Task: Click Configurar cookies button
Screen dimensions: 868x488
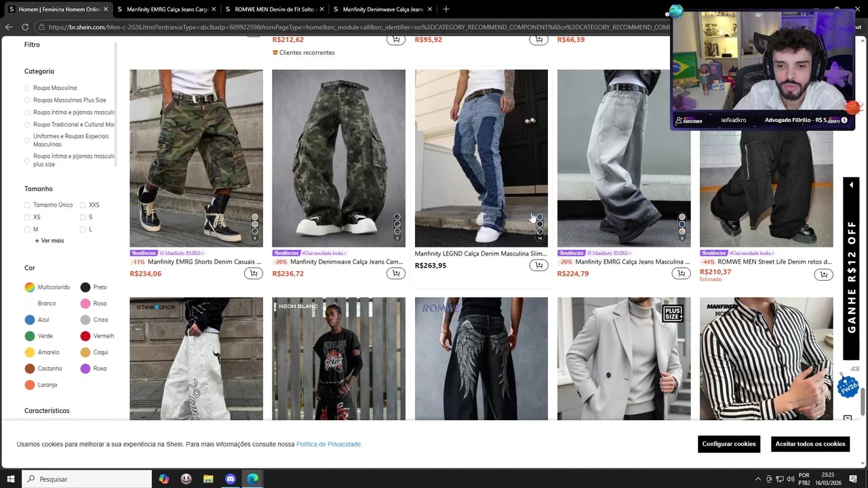Action: click(x=729, y=444)
